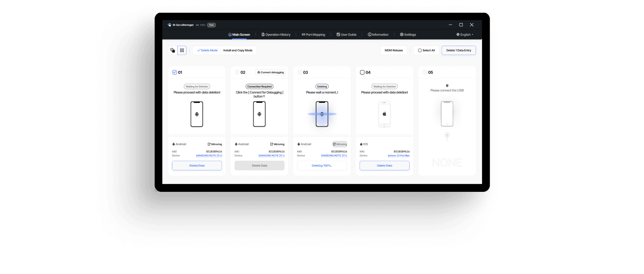Screen dimensions: 644x274
Task: Check the checkbox for device 04
Action: [362, 72]
